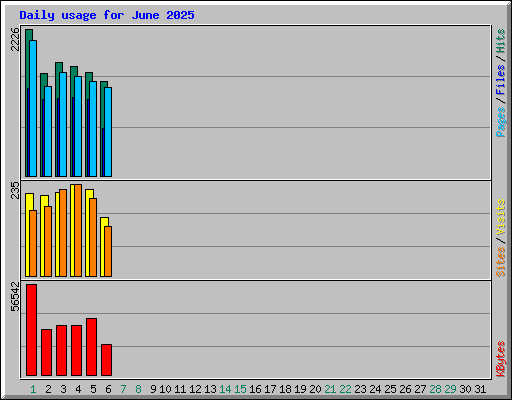The width and height of the screenshot is (512, 400).
Task: Click the 56542 KBytes axis value
Action: (x=15, y=297)
